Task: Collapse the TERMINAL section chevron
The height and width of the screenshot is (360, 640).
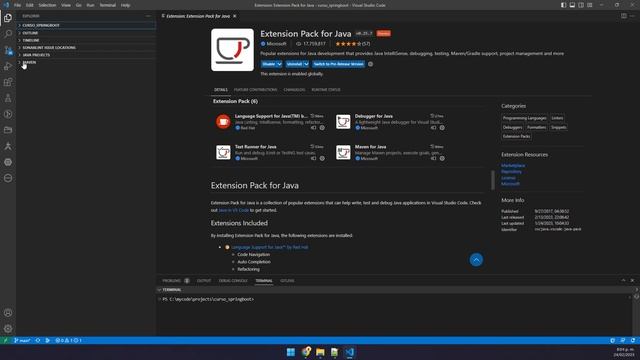Action: pyautogui.click(x=159, y=290)
